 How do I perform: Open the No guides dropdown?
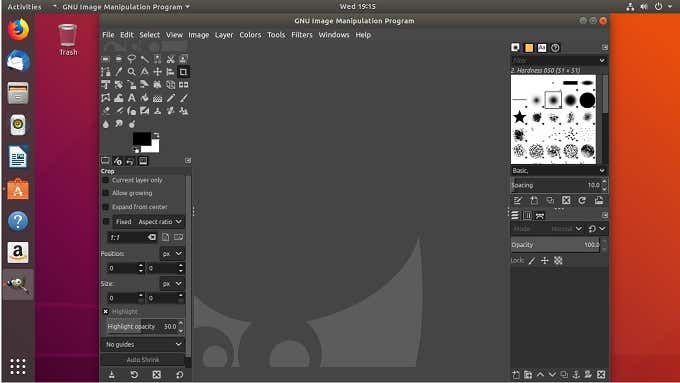[x=143, y=344]
